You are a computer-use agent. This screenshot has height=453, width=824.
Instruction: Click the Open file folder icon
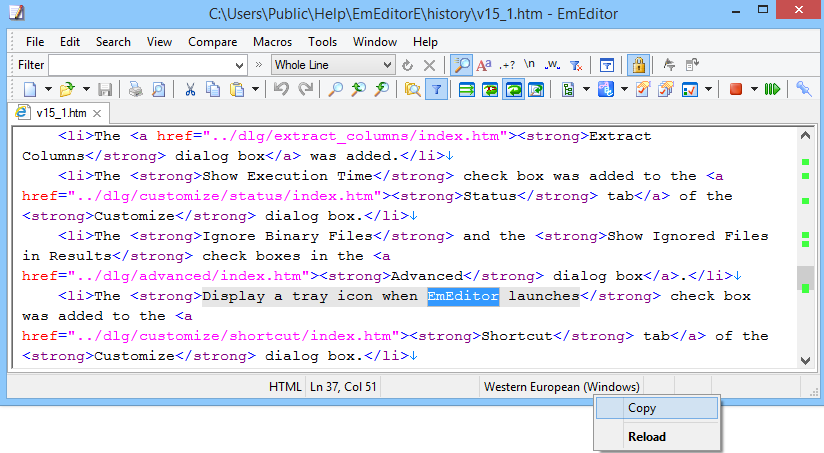click(67, 89)
